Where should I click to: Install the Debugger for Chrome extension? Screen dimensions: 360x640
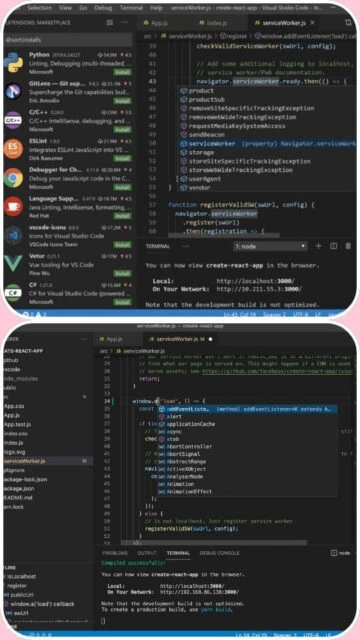coord(122,187)
